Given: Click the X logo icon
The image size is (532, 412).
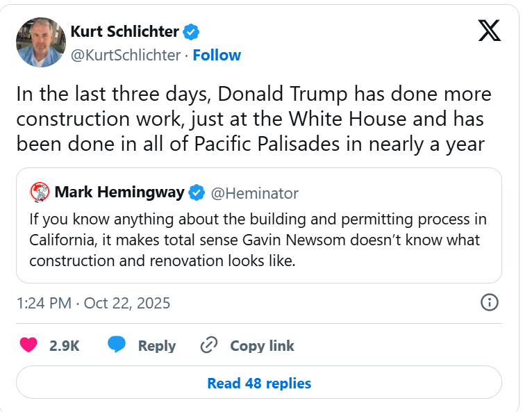Looking at the screenshot, I should tap(490, 31).
